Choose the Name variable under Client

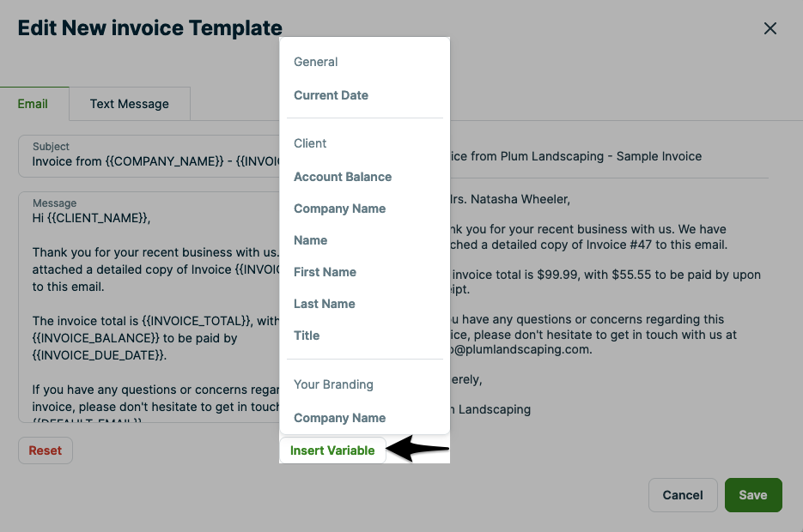pos(310,240)
